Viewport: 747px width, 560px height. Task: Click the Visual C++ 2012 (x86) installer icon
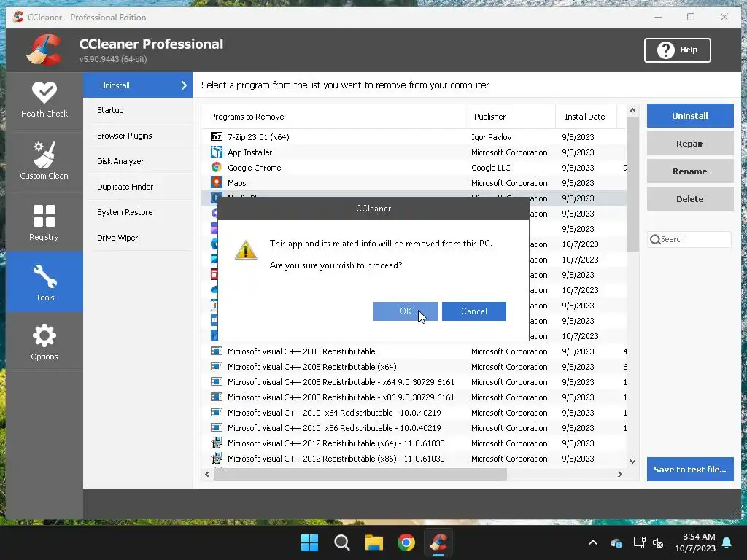[216, 458]
